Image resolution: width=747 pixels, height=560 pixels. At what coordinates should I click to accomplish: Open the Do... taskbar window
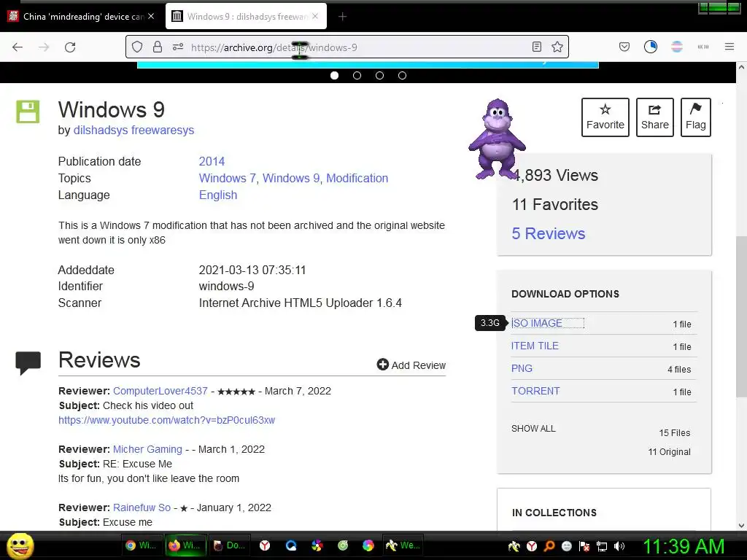tap(230, 545)
